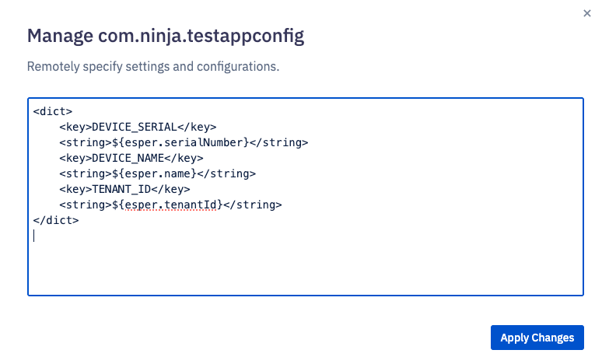Click the Apply Changes button
This screenshot has height=364, width=609.
tap(537, 338)
